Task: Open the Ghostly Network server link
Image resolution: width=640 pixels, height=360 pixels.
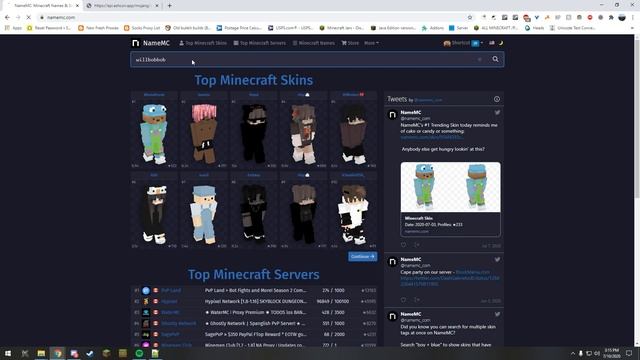Action: pos(178,323)
